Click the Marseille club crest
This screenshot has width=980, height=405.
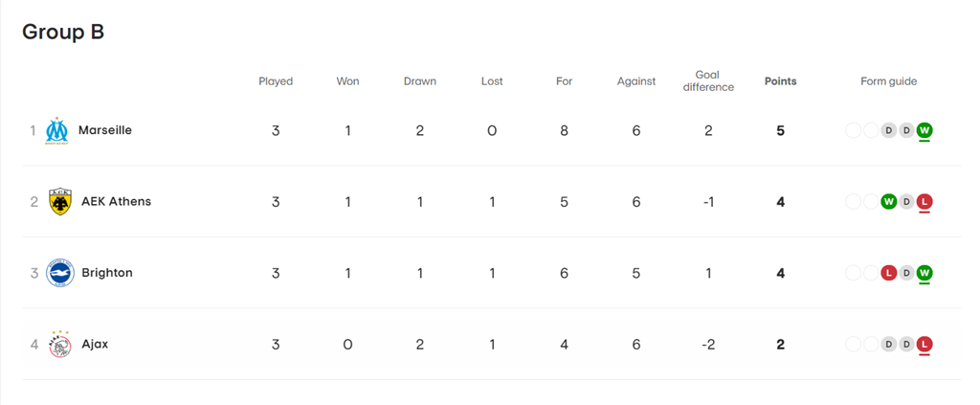[56, 130]
